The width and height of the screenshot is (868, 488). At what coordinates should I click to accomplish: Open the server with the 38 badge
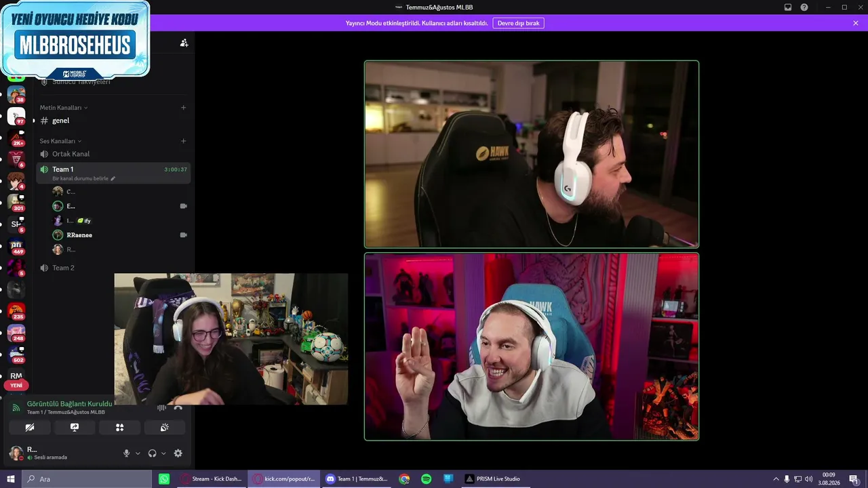16,94
